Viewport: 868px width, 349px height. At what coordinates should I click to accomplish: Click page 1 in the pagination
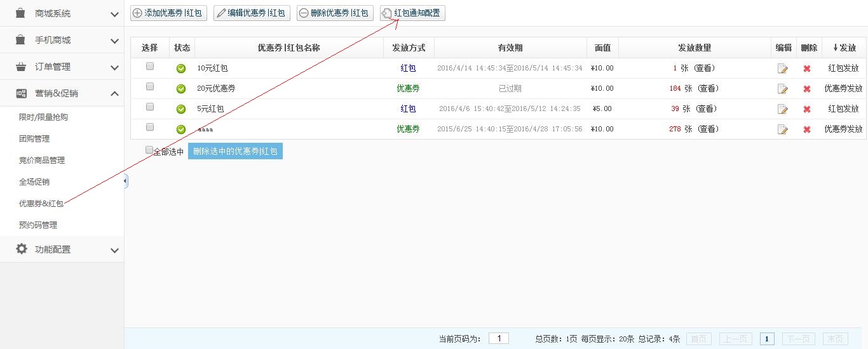click(x=767, y=339)
